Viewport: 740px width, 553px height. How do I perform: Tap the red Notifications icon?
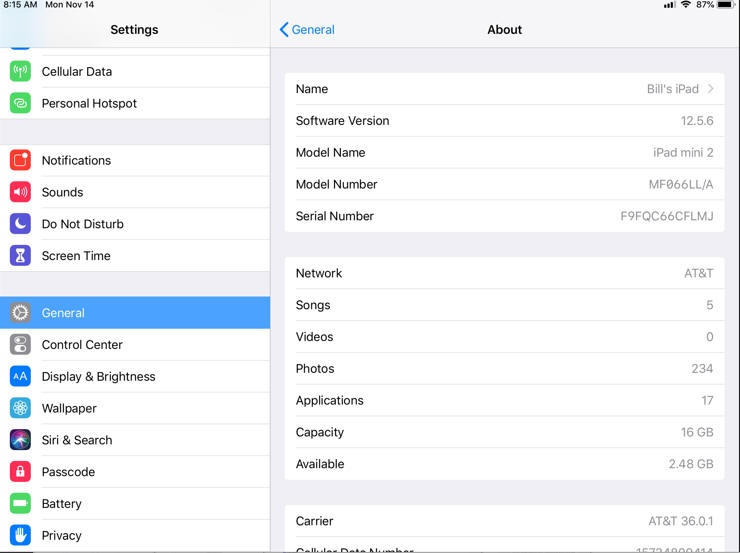(20, 160)
